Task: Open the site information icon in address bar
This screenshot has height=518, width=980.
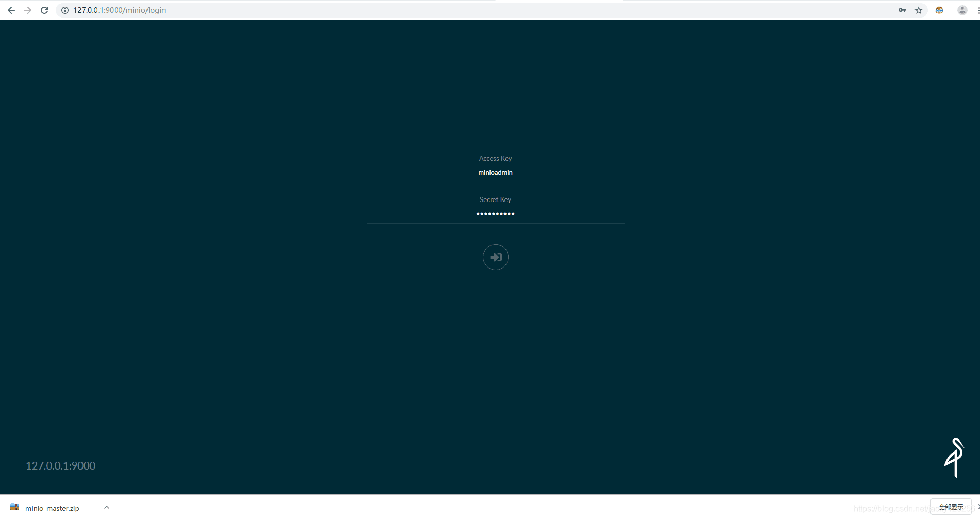Action: pyautogui.click(x=65, y=10)
